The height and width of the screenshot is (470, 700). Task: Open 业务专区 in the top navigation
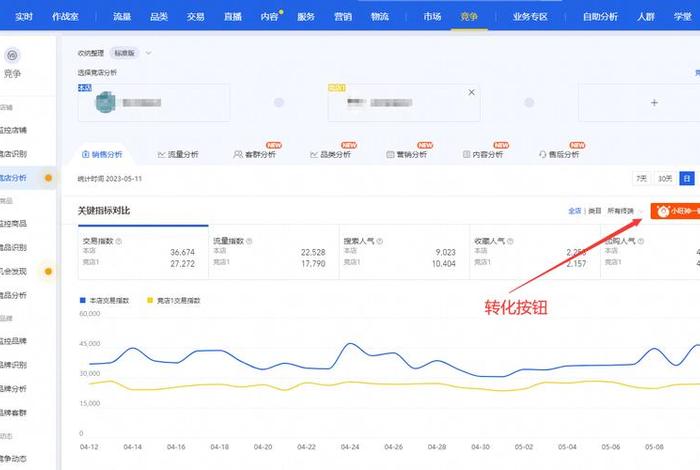click(530, 17)
